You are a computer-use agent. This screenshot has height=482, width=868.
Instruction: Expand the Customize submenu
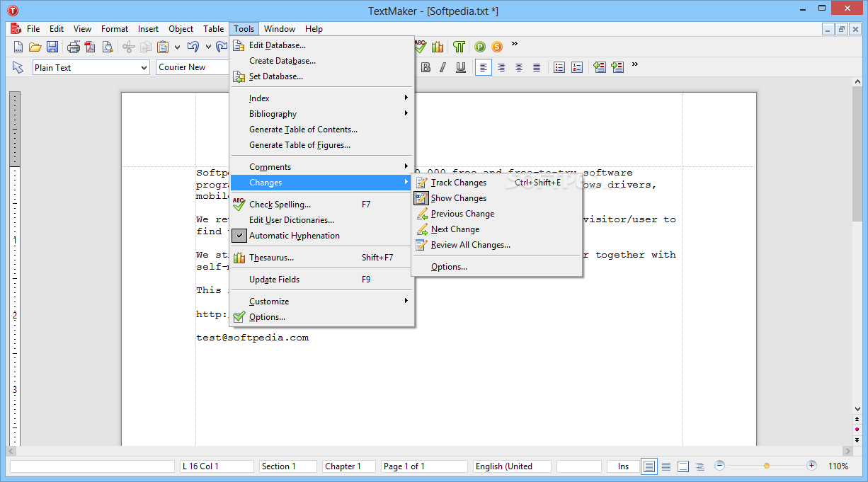coord(322,302)
